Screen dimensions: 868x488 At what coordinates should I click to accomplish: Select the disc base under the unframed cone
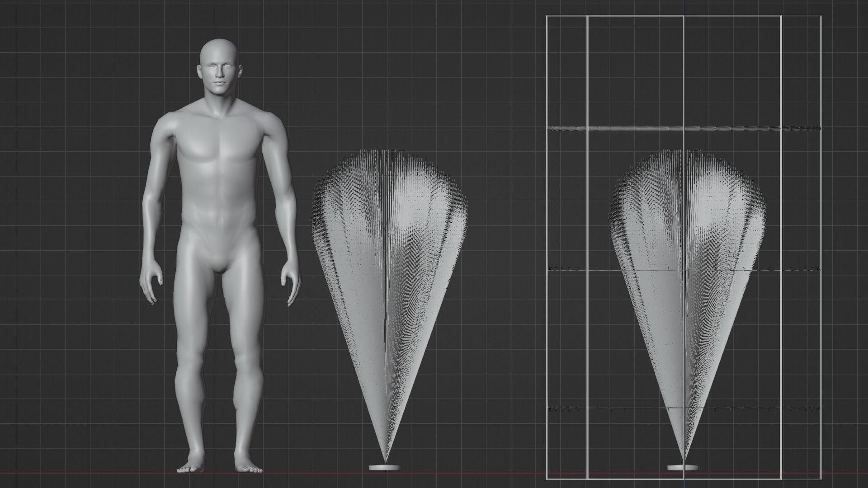(385, 468)
